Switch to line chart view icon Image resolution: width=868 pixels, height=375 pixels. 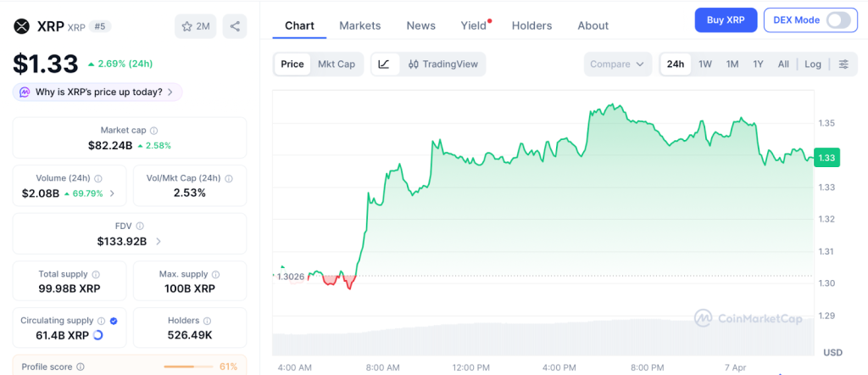(x=384, y=64)
